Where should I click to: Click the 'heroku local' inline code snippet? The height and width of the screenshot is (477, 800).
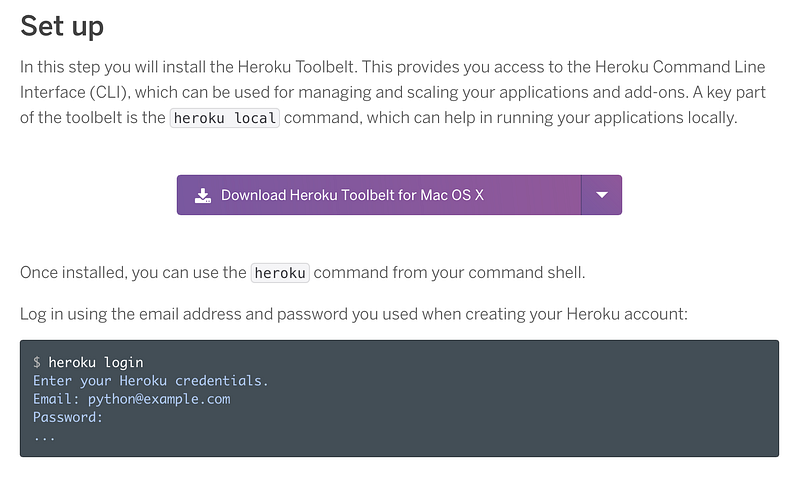pos(224,118)
